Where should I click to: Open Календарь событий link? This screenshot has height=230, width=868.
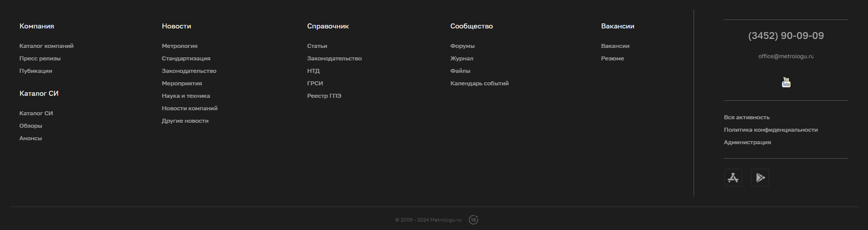point(479,83)
